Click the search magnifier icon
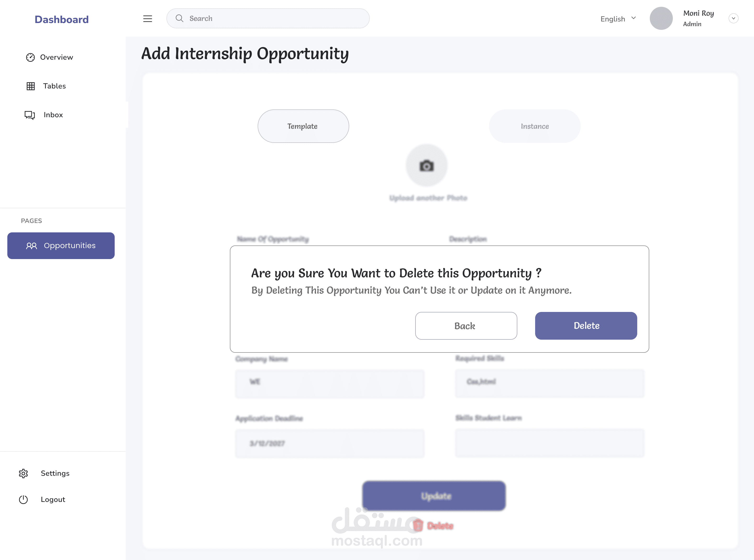The image size is (754, 560). coord(179,18)
